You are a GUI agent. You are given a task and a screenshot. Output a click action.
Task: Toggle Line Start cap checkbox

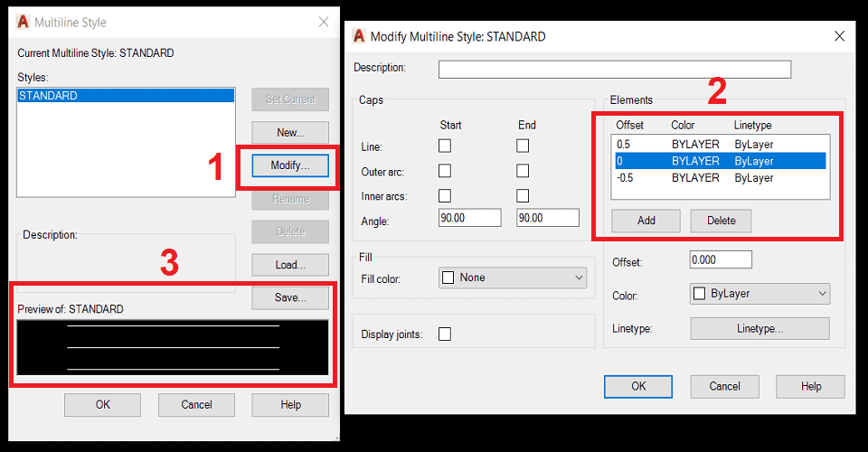tap(445, 146)
